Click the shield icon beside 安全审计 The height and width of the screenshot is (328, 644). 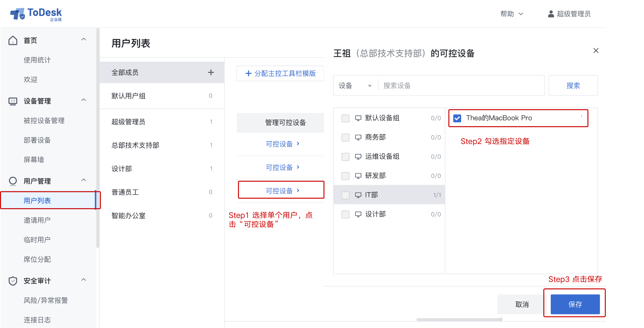click(x=13, y=281)
